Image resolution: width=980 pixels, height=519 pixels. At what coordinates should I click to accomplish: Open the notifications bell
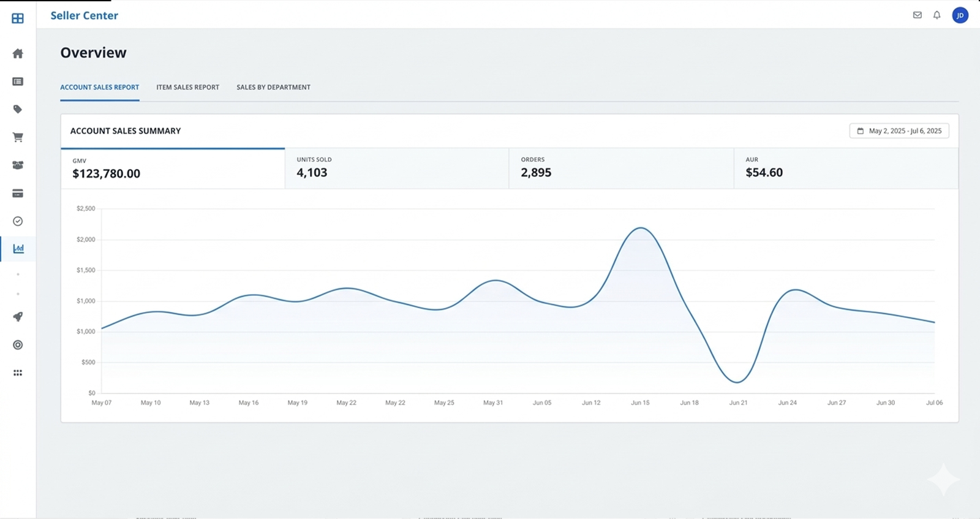(x=937, y=15)
